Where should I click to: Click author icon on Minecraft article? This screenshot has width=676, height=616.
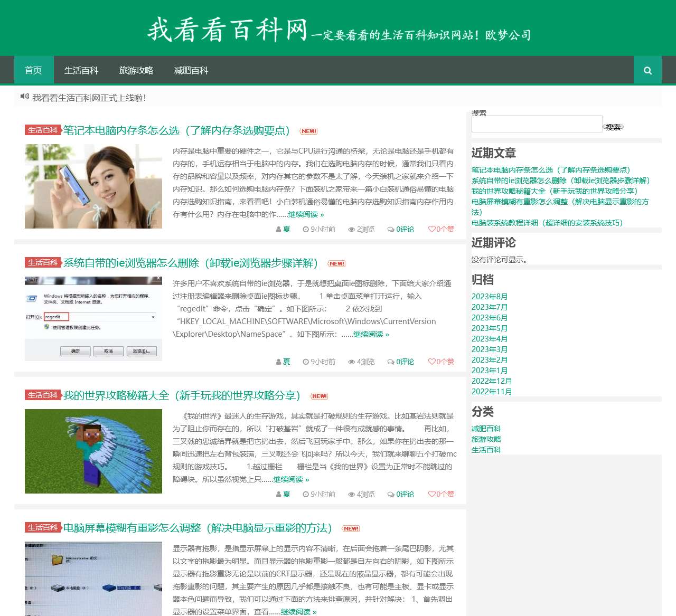[278, 494]
